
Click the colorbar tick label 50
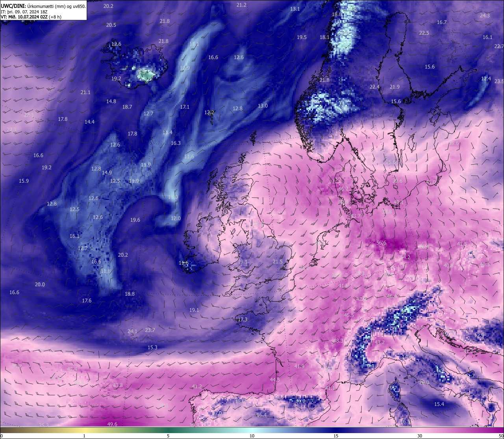(501, 436)
